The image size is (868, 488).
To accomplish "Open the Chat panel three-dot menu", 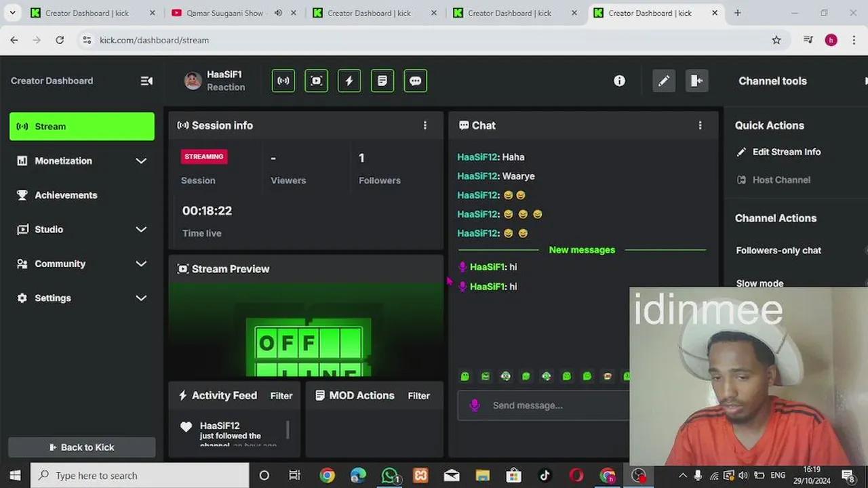I will pyautogui.click(x=701, y=125).
